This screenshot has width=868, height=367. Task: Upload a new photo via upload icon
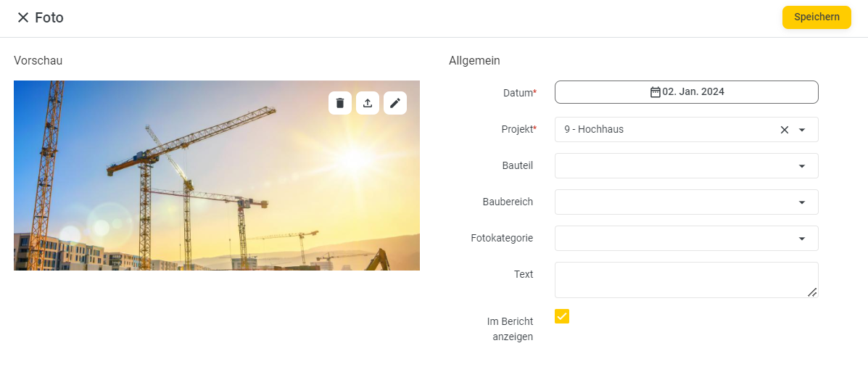(x=368, y=103)
